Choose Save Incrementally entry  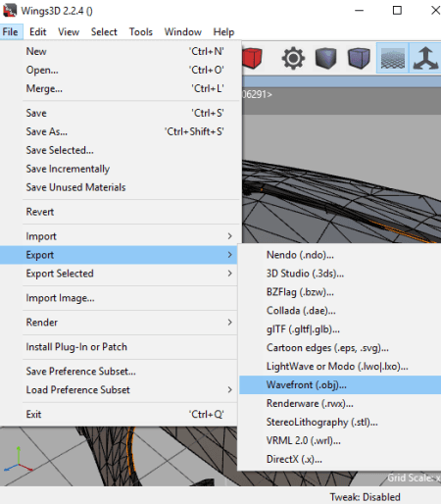pos(121,169)
